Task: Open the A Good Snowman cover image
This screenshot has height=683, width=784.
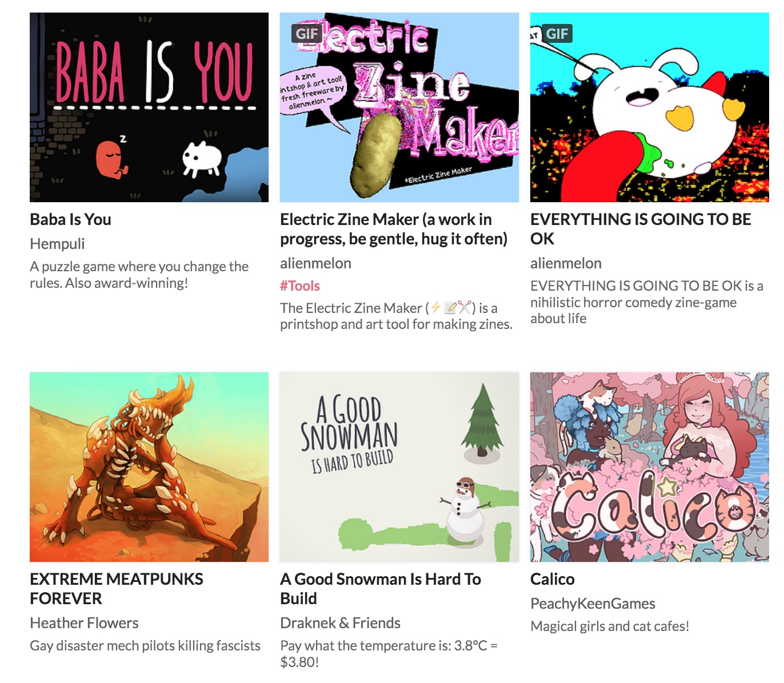Action: (399, 467)
